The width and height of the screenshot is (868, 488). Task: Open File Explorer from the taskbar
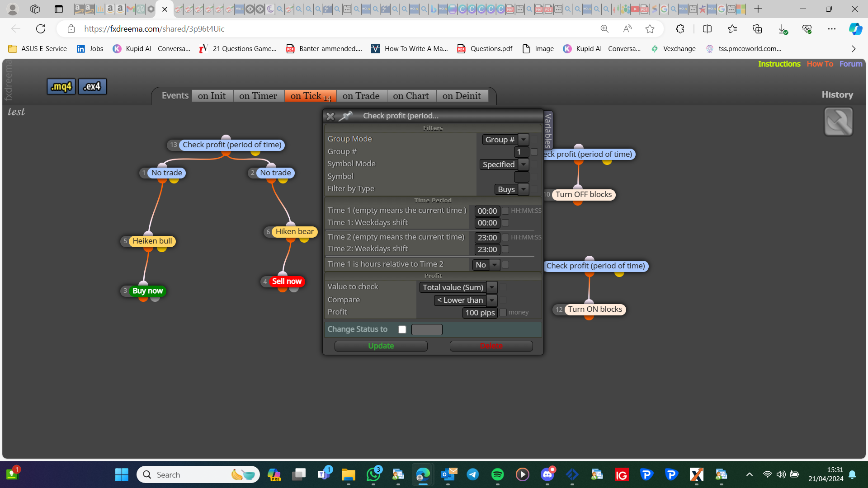[349, 474]
